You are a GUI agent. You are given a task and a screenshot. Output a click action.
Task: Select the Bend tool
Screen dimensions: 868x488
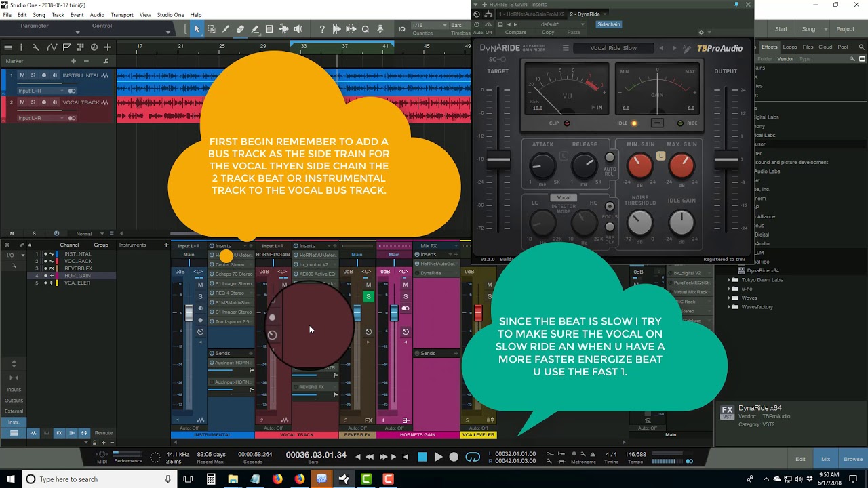coord(283,29)
